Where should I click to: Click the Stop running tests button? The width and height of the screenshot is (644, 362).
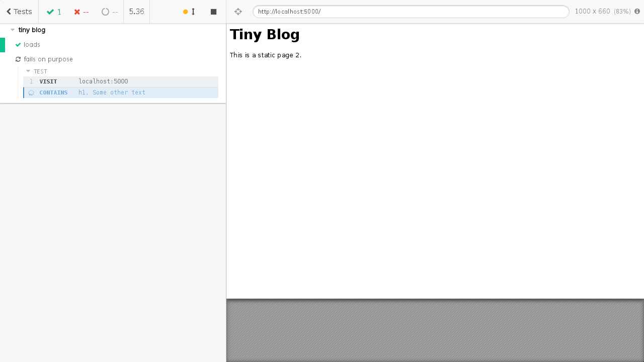coord(213,12)
